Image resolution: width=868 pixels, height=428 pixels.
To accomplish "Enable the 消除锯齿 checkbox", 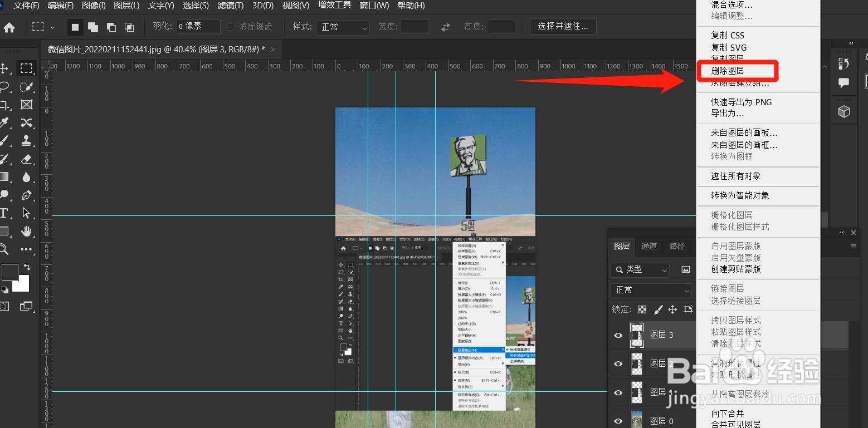I will point(230,26).
